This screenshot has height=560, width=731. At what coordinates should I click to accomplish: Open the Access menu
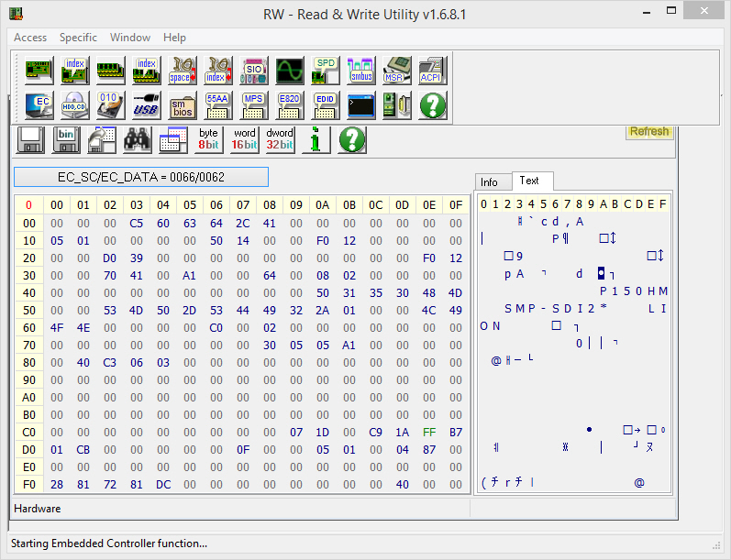click(30, 38)
